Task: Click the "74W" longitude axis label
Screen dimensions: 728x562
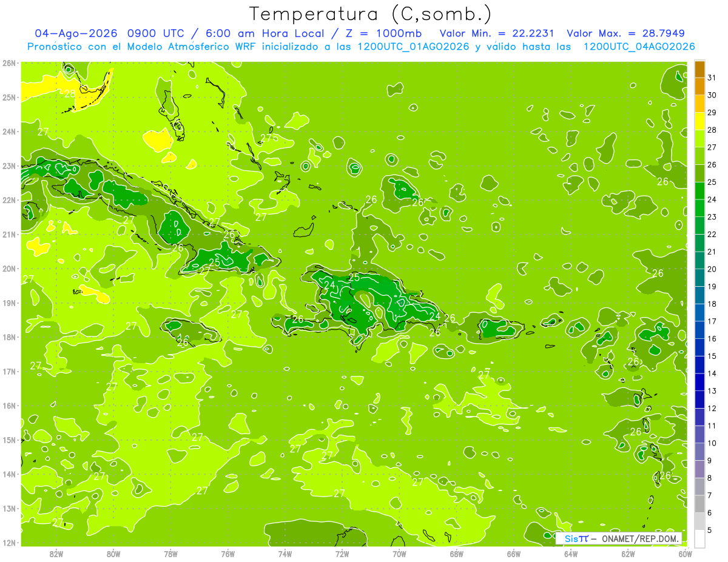Action: click(285, 554)
